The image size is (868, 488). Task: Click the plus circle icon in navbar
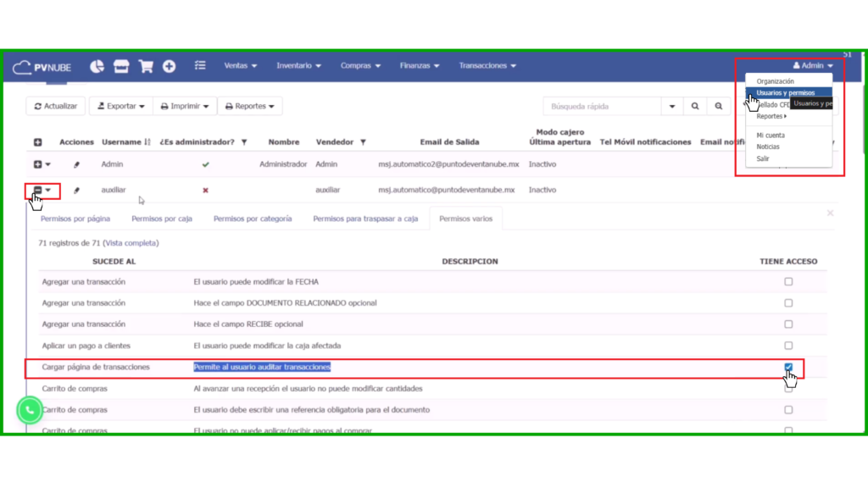point(170,66)
